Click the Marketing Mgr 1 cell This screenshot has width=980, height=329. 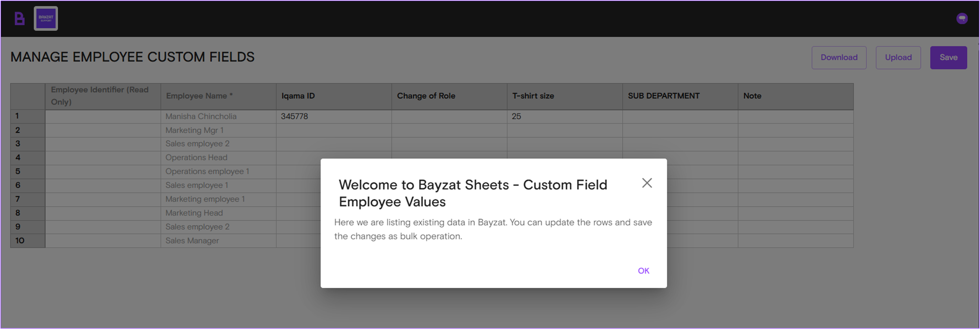pos(219,130)
